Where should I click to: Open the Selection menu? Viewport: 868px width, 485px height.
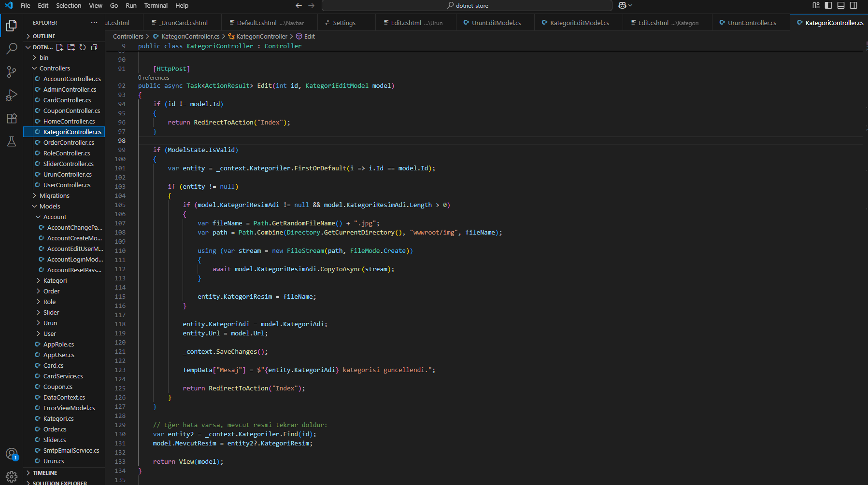(x=69, y=5)
